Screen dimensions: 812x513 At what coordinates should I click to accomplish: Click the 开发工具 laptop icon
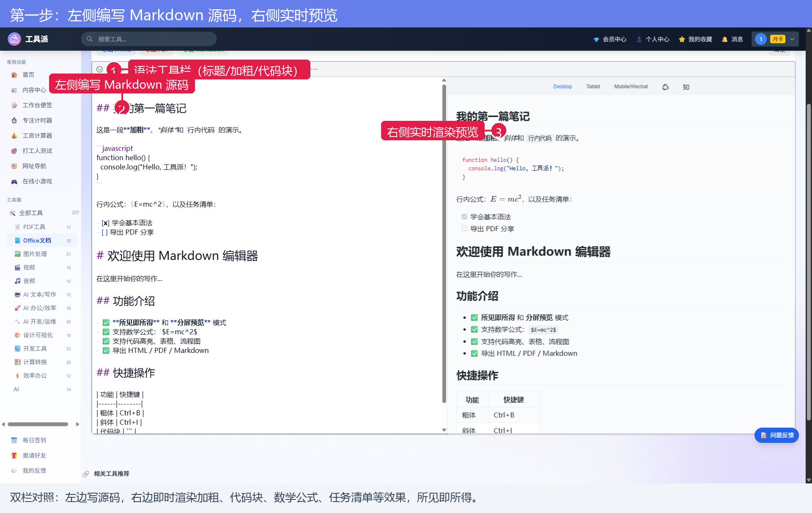pos(17,349)
